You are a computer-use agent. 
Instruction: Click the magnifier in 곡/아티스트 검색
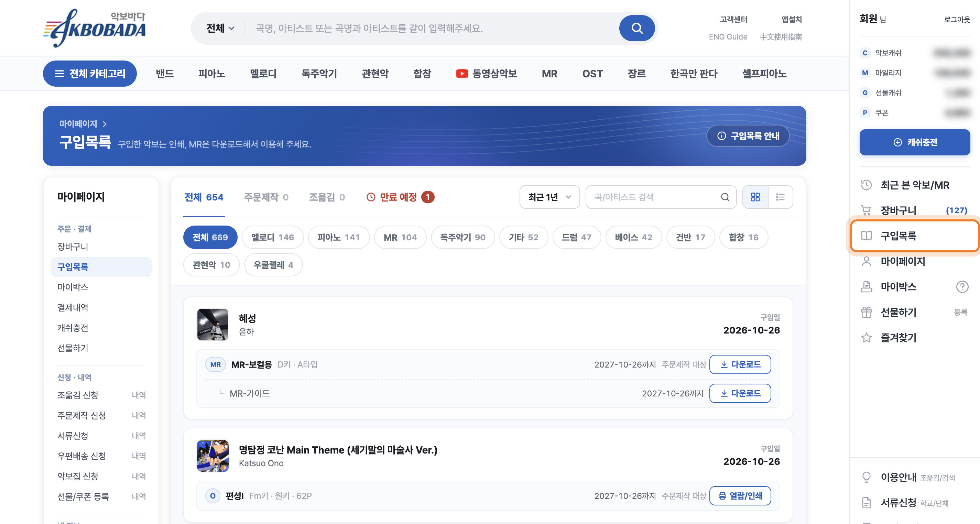725,197
